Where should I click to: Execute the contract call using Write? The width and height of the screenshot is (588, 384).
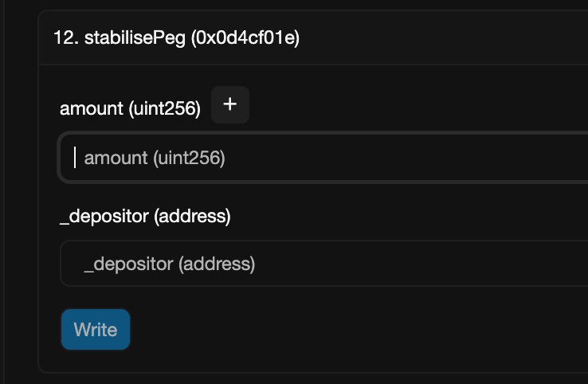pos(96,330)
